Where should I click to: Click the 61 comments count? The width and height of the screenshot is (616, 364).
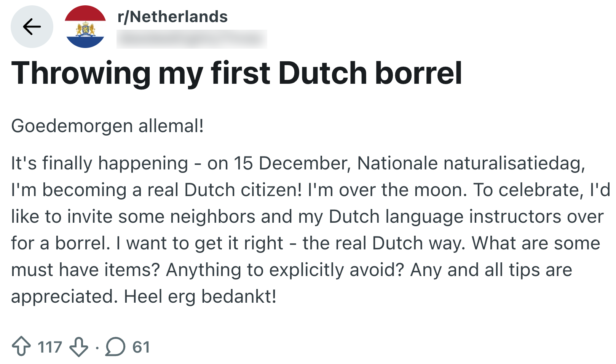point(141,347)
